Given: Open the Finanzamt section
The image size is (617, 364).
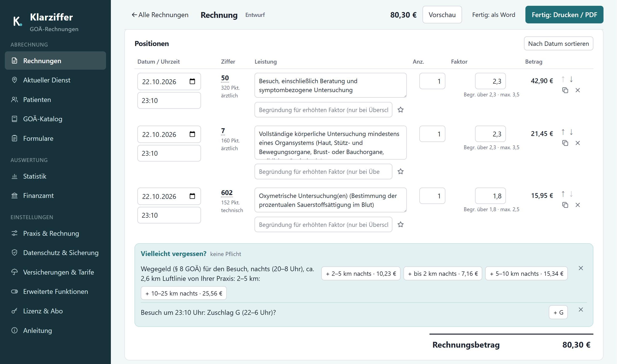Looking at the screenshot, I should coord(55,195).
